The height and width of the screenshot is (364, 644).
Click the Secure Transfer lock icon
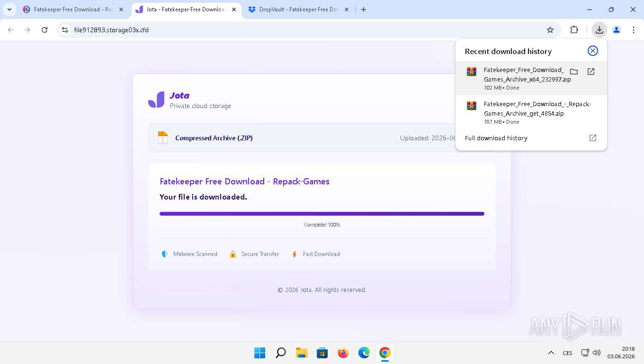233,254
